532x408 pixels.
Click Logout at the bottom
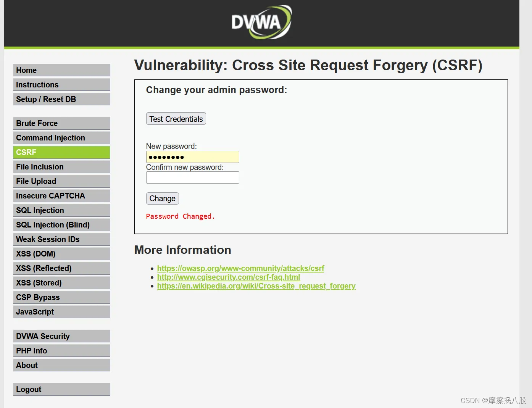point(61,389)
